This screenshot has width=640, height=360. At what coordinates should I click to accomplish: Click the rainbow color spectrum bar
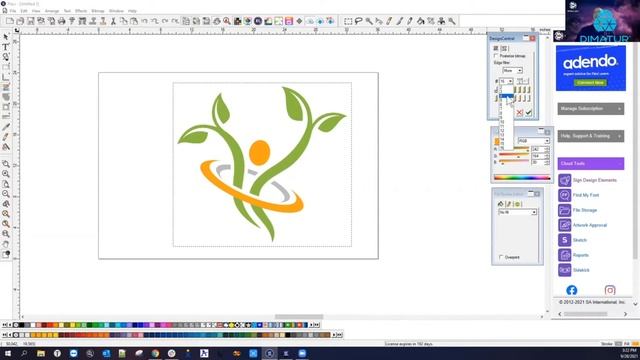tap(522, 177)
